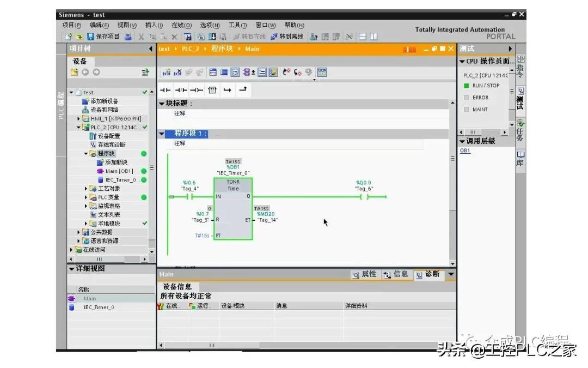Click the TONR timer instruction box
Image resolution: width=588 pixels, height=368 pixels.
click(x=233, y=209)
